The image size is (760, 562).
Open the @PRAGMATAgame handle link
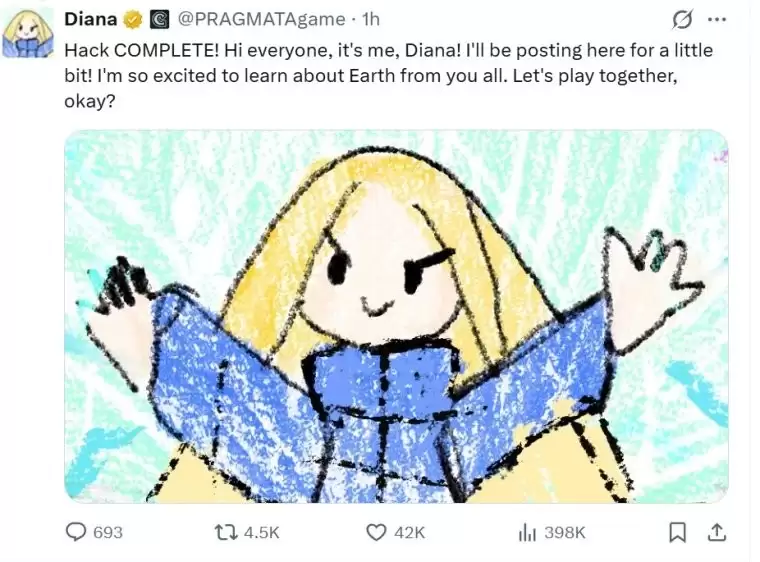(x=262, y=19)
